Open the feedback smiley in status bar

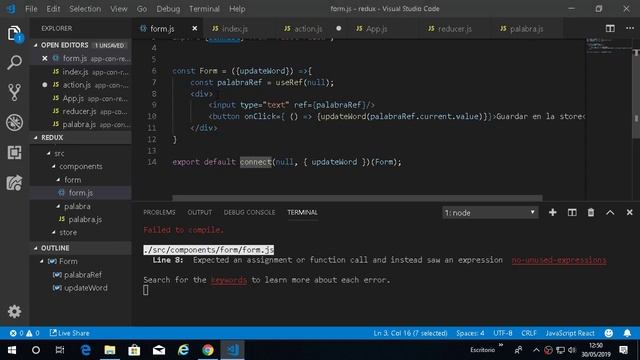609,333
